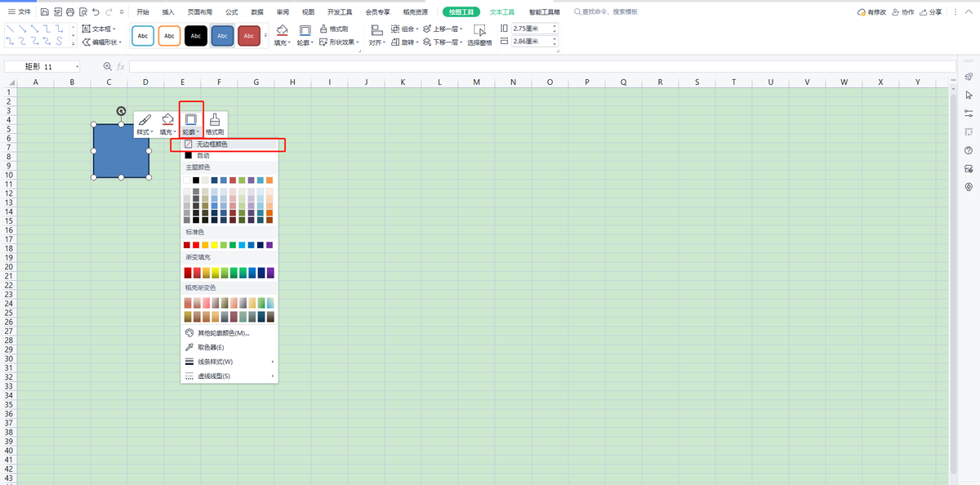
Task: Click the help question mark in right sidebar
Action: [969, 150]
